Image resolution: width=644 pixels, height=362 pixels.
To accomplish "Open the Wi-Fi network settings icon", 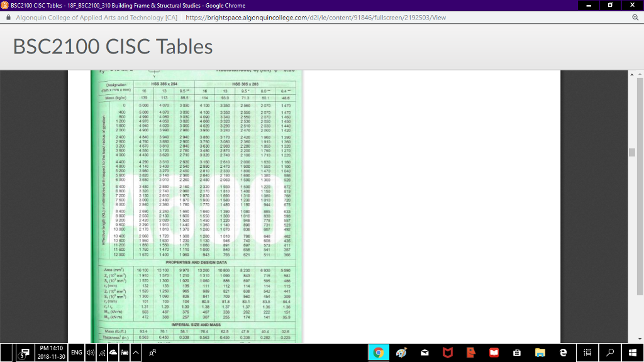I will click(x=102, y=353).
